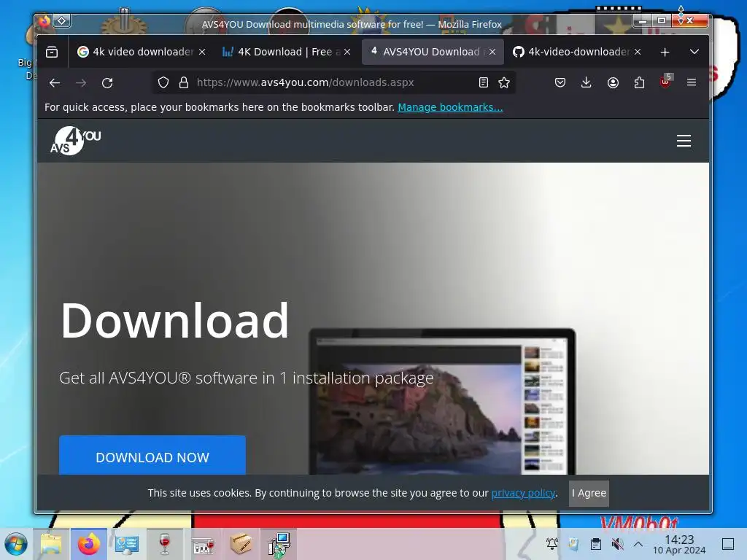This screenshot has height=560, width=747.
Task: Open the uBlock Origin extension icon
Action: coord(665,82)
